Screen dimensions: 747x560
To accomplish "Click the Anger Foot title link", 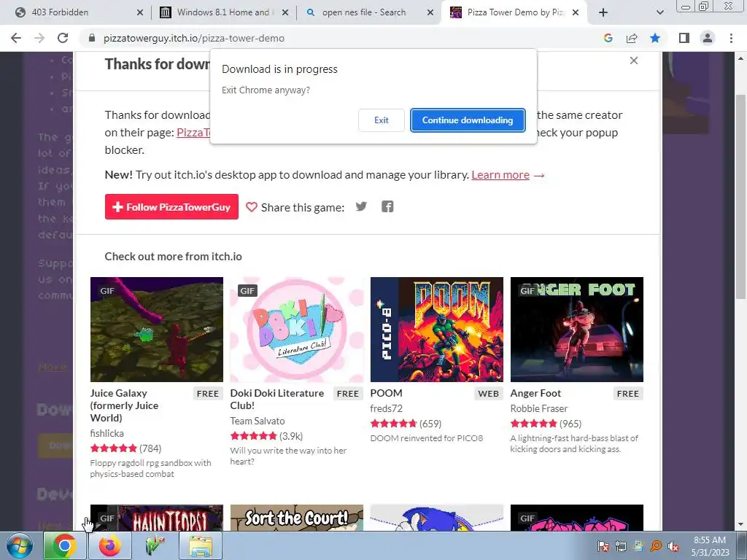I will point(535,393).
